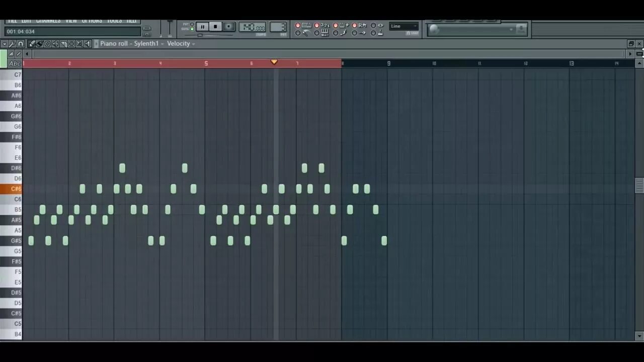Open the OPTIONS menu

pos(92,21)
